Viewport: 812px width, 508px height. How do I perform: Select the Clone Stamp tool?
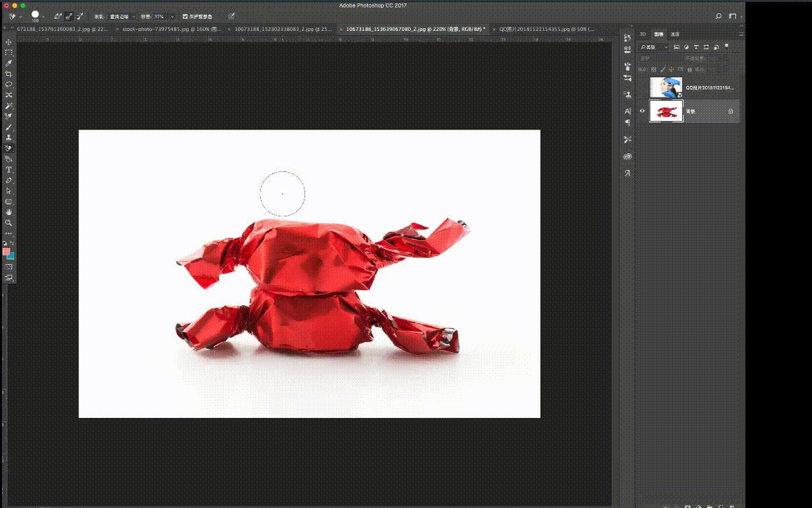9,138
